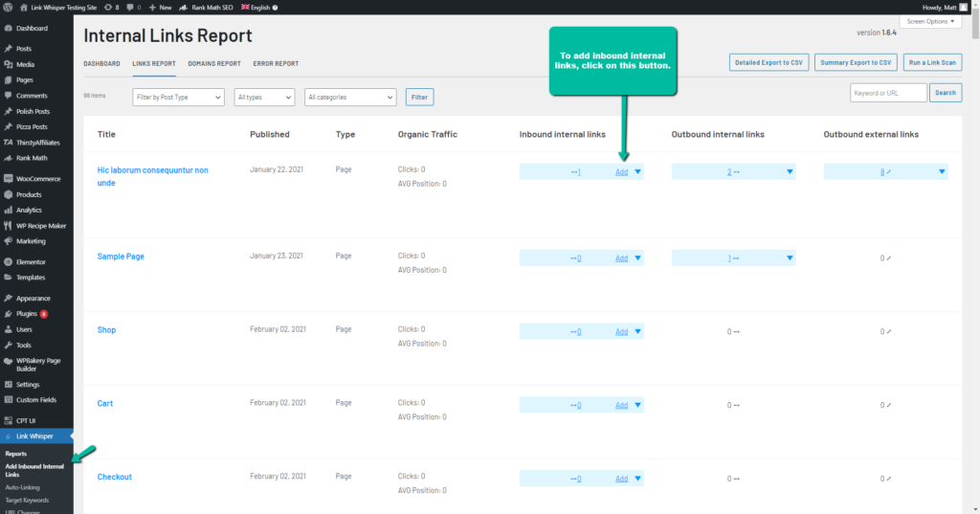
Task: Open Media library from sidebar icon
Action: tap(9, 64)
